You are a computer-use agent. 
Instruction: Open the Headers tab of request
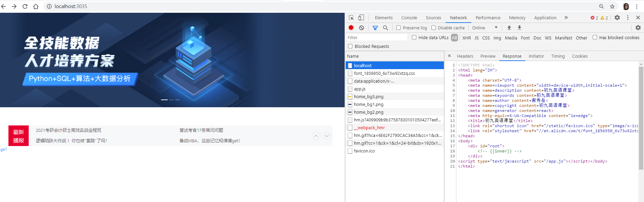[x=465, y=56]
